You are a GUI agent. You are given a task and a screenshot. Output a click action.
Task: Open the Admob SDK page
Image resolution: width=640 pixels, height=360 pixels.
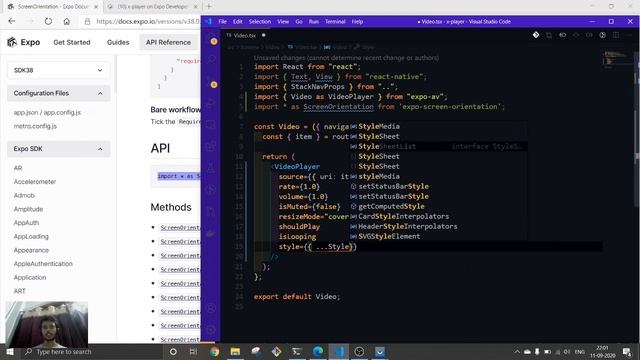coord(24,196)
